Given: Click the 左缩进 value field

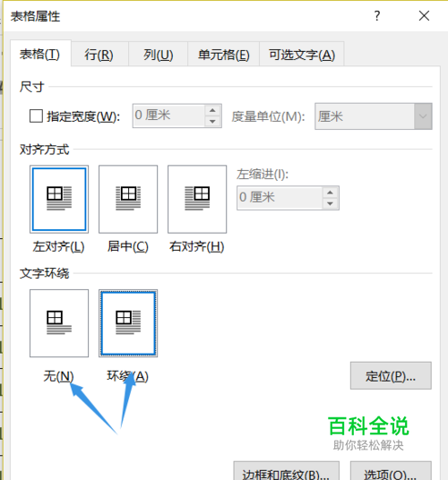Looking at the screenshot, I should coord(280,198).
